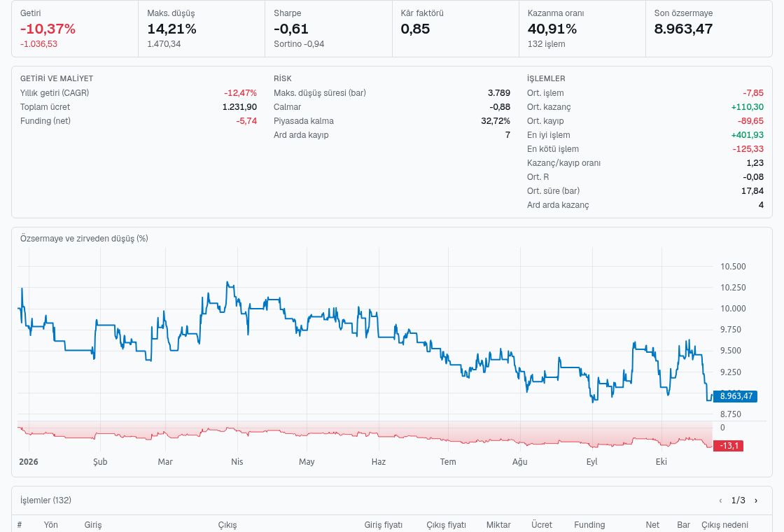Click the 'Sortino -0,94' text
Viewport: 784px width, 532px height.
tap(299, 44)
